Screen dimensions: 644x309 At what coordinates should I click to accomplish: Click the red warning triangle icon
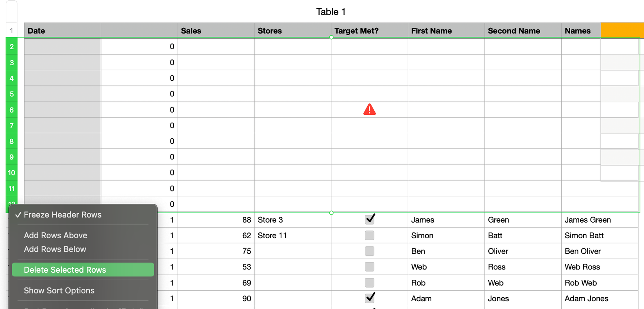coord(369,110)
